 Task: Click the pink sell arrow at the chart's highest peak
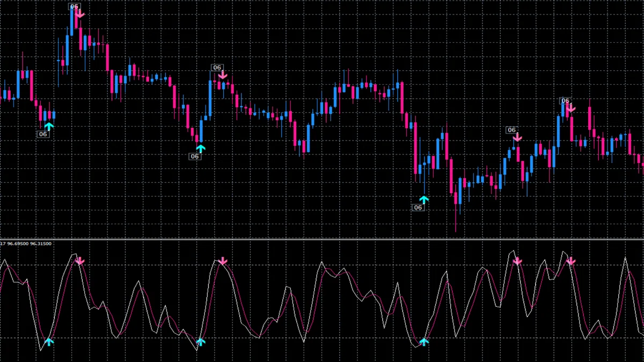coord(79,14)
